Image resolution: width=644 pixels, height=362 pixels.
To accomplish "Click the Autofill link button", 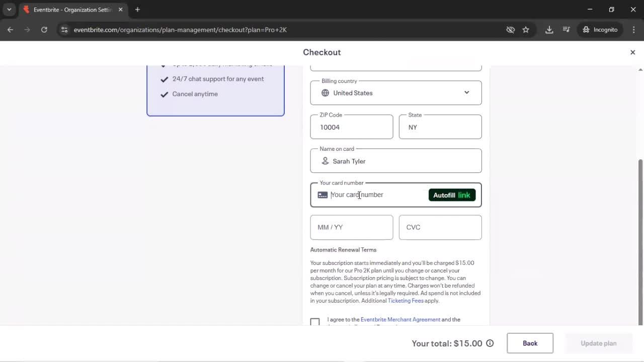I will 452,195.
